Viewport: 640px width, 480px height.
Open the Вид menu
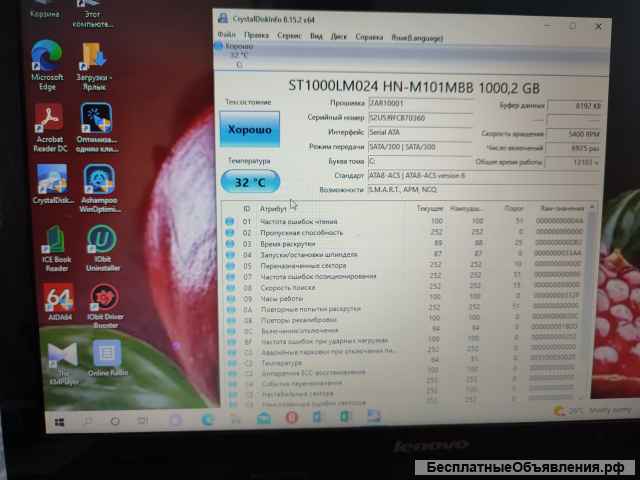point(316,36)
